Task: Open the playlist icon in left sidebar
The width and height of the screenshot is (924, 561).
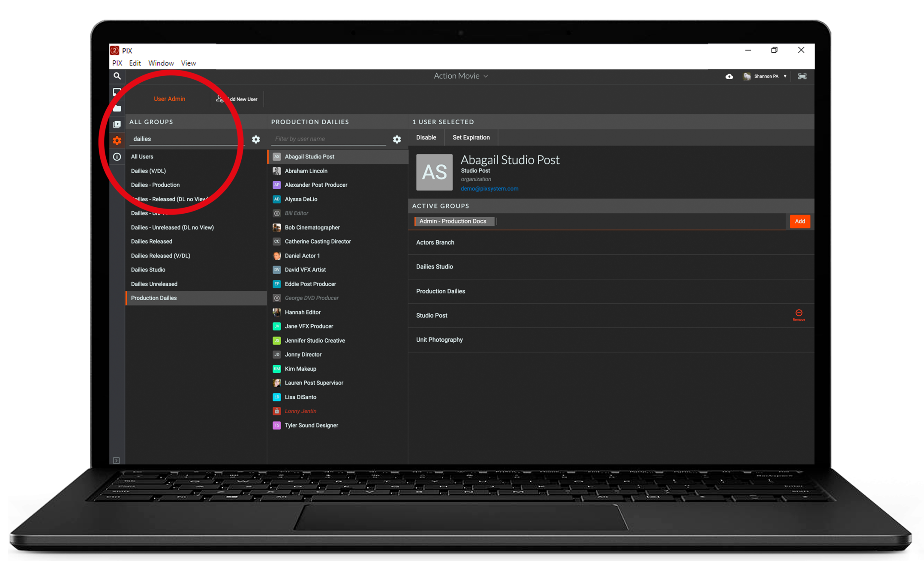Action: [117, 125]
